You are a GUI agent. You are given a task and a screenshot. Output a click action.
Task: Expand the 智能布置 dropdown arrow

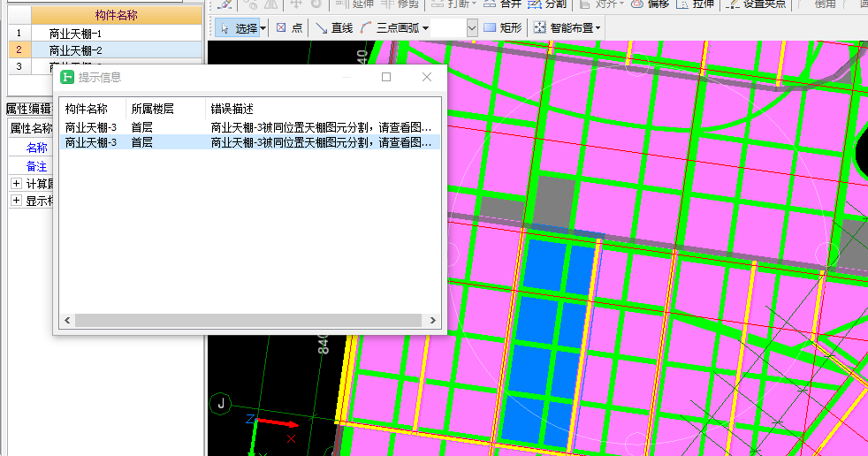[x=598, y=28]
